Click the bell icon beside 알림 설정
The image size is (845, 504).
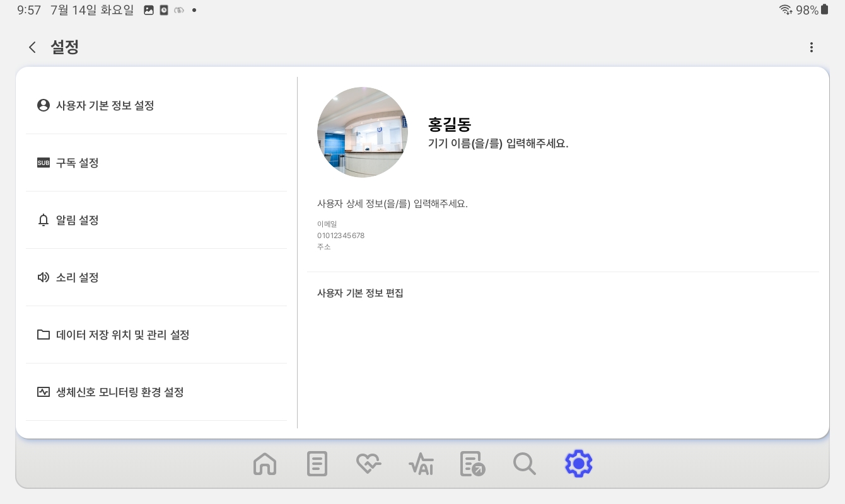pyautogui.click(x=43, y=220)
